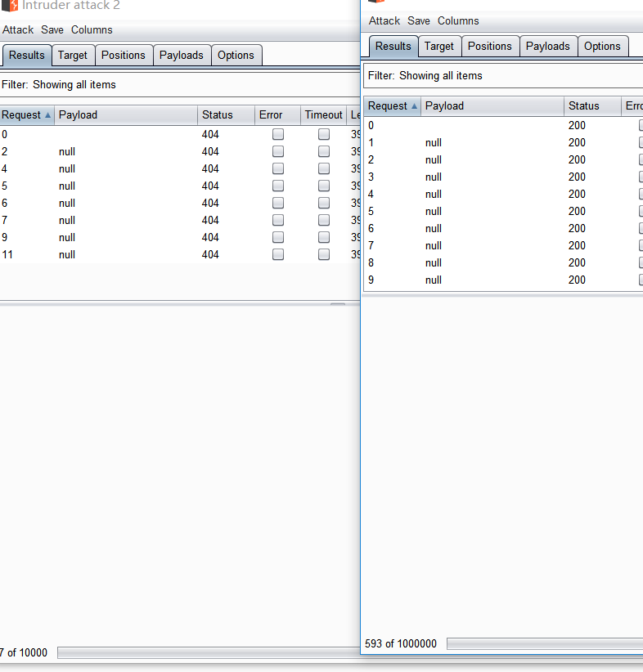The height and width of the screenshot is (672, 643).
Task: Sort by Request column in right window
Action: (x=392, y=105)
